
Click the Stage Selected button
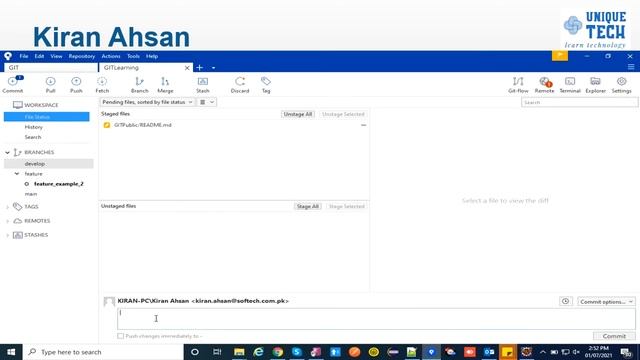click(x=346, y=206)
